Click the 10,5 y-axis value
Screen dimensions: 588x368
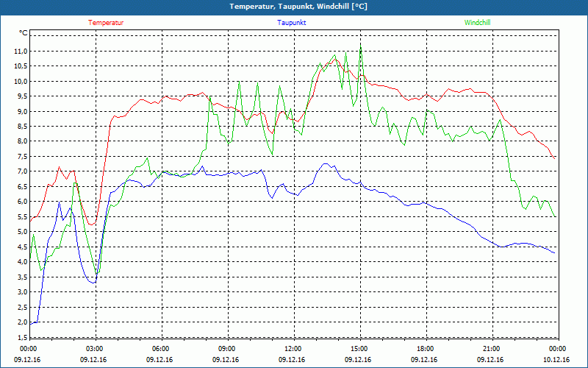(21, 66)
